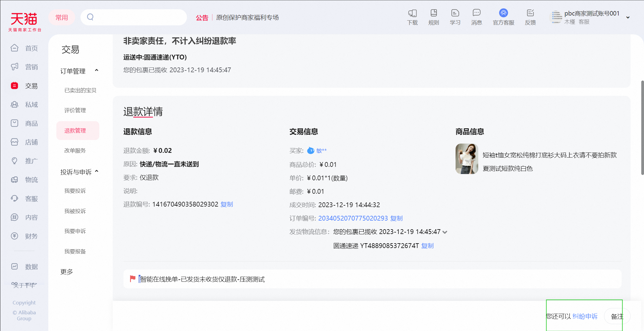Image resolution: width=644 pixels, height=331 pixels.
Task: Open 我要报备 menu item
Action: pos(75,251)
